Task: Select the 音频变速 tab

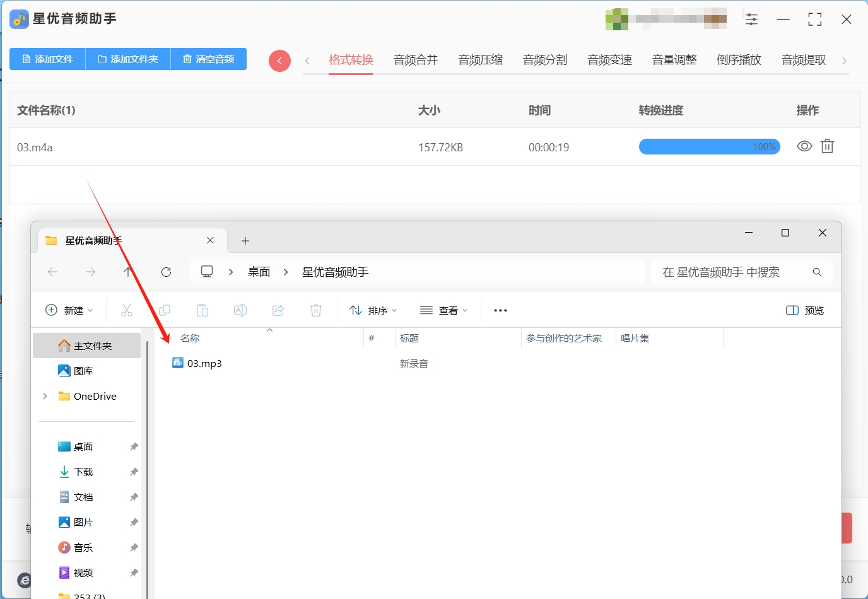Action: [610, 60]
